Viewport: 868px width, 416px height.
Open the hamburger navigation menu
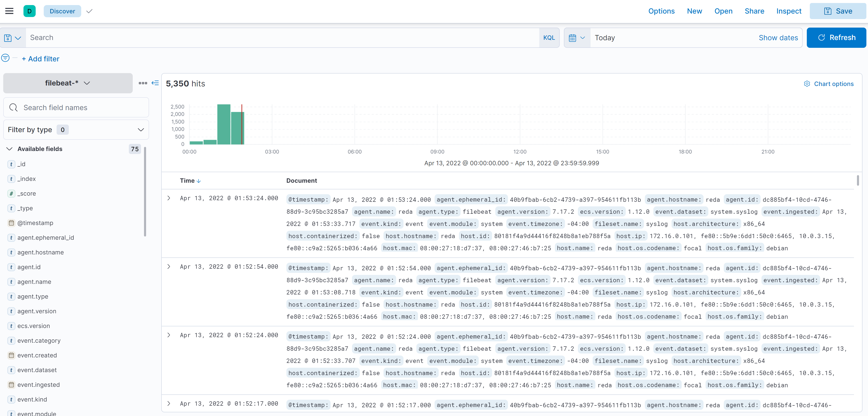tap(9, 11)
